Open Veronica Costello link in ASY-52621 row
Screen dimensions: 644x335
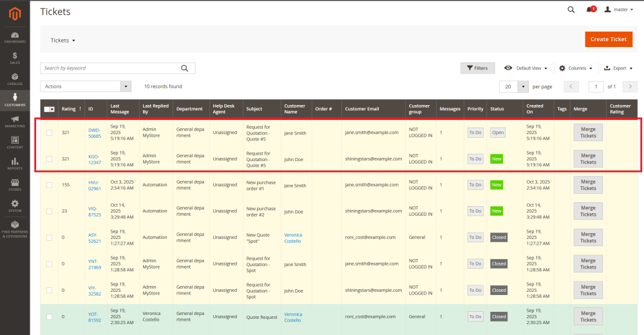(293, 238)
